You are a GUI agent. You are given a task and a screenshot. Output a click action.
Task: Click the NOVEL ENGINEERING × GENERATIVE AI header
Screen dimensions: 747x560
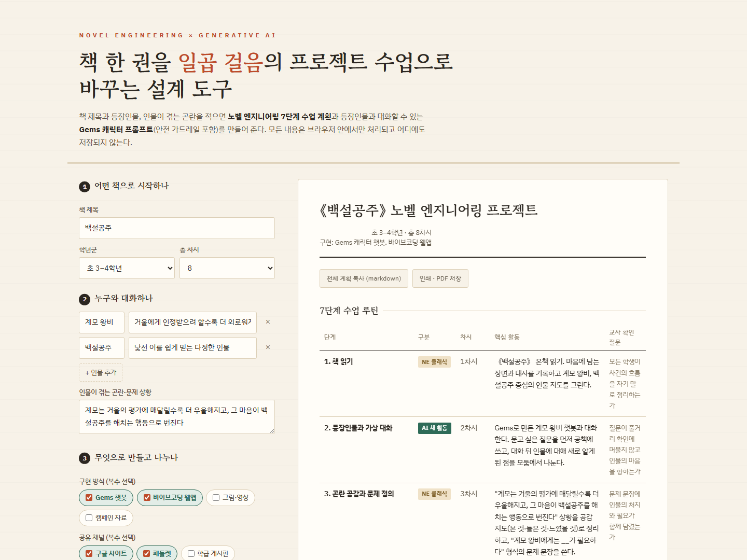point(177,35)
